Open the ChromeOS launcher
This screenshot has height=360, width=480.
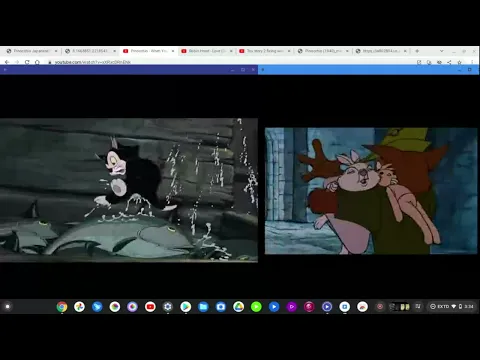[x=7, y=307]
